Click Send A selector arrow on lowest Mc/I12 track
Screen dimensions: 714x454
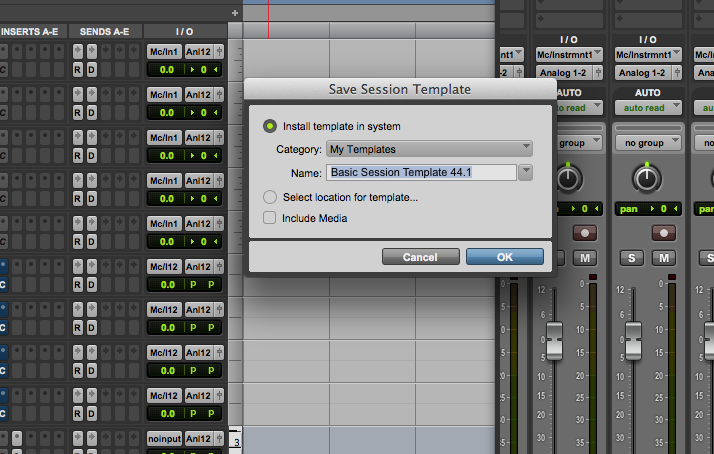click(x=78, y=395)
